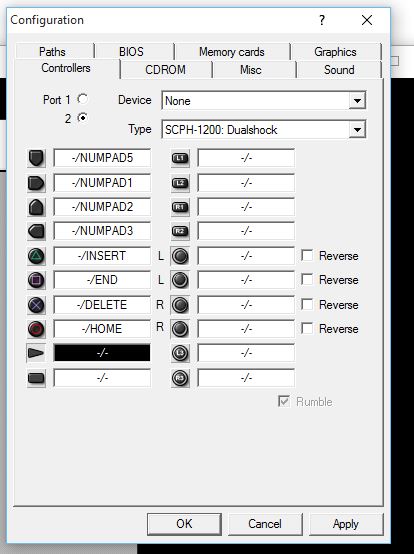This screenshot has height=554, width=414.
Task: Click the L stick icon in the INSERT row
Action: click(x=180, y=256)
